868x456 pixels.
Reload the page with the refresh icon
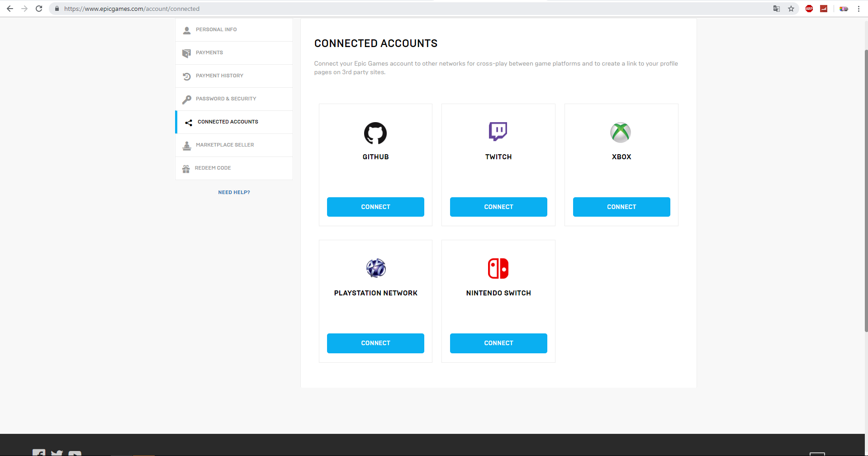pyautogui.click(x=39, y=9)
